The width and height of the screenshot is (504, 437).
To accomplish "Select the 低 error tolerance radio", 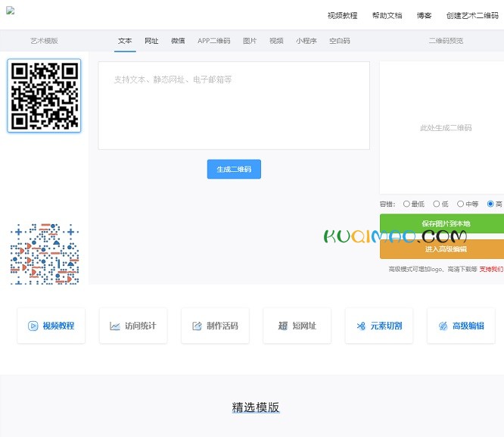I will coord(436,204).
